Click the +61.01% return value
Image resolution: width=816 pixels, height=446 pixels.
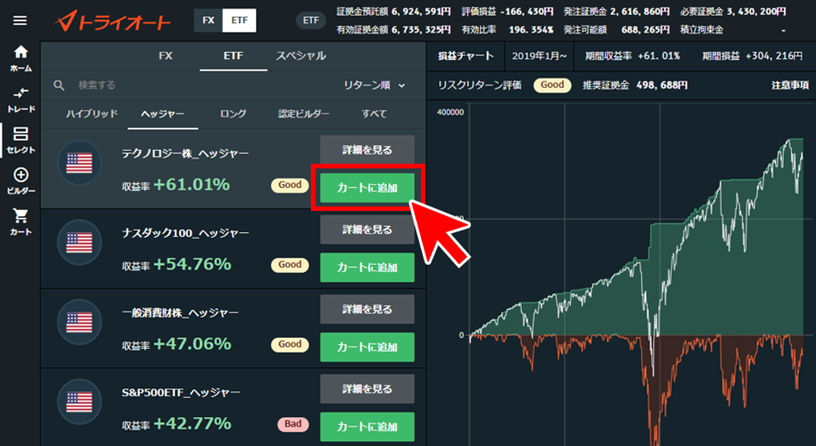[192, 185]
